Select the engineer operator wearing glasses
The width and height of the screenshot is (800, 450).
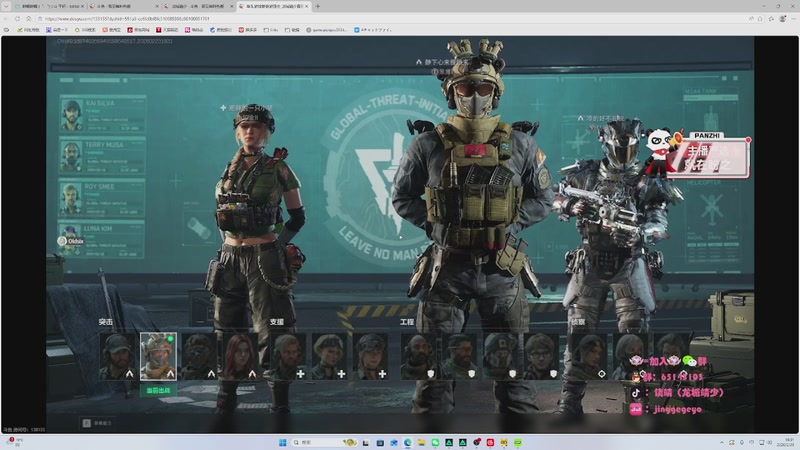point(541,356)
